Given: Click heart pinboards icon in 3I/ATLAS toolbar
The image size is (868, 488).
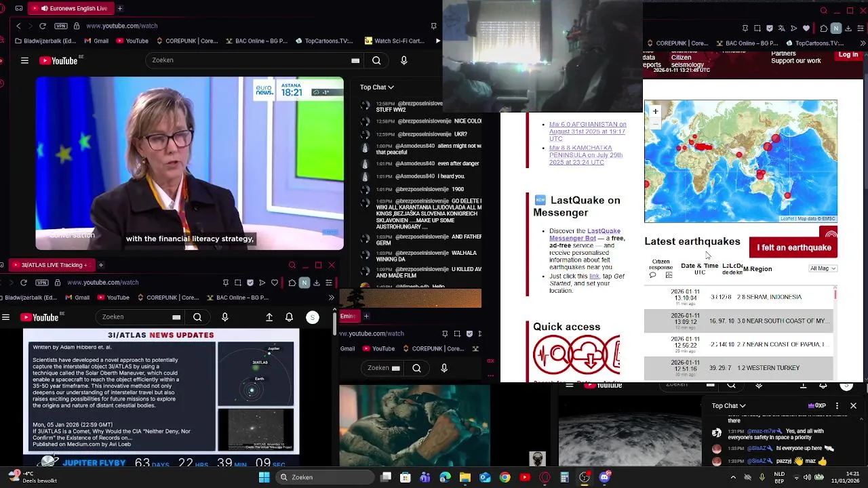Looking at the screenshot, I should [x=275, y=283].
